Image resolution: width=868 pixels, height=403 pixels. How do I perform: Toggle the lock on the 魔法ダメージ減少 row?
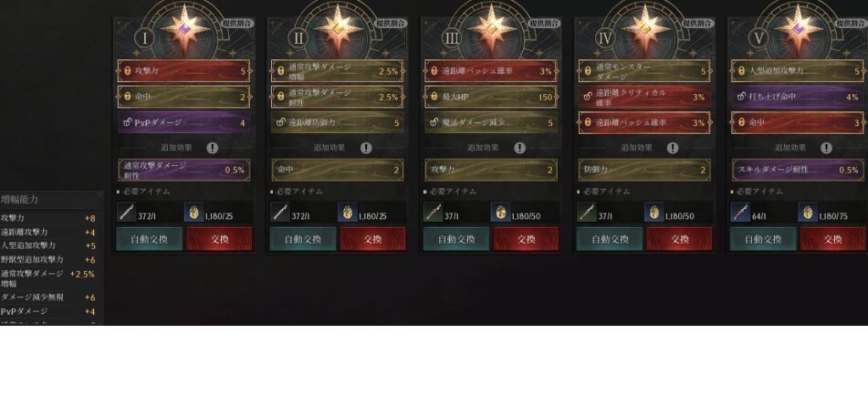point(435,122)
